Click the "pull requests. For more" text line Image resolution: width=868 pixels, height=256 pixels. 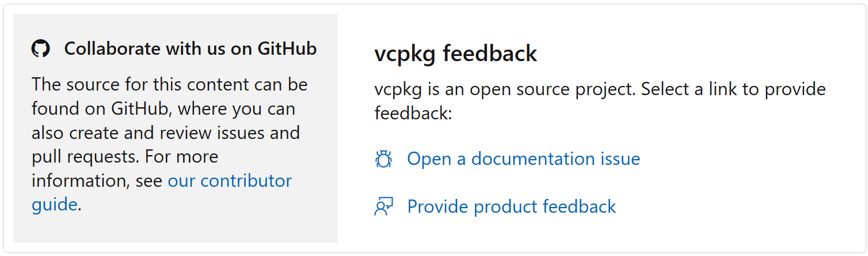point(125,157)
